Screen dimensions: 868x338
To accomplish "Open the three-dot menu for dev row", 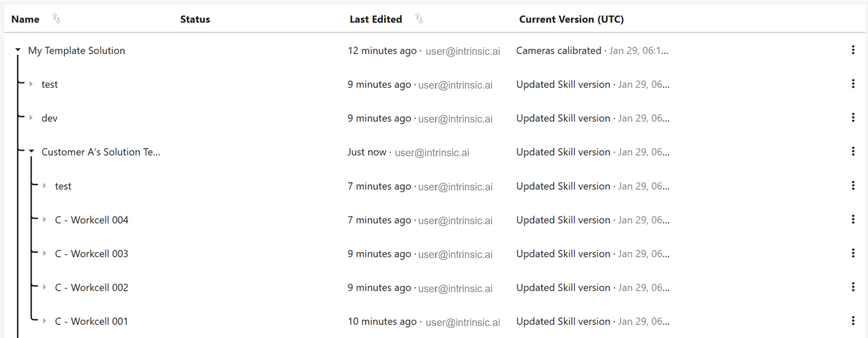I will [x=853, y=118].
